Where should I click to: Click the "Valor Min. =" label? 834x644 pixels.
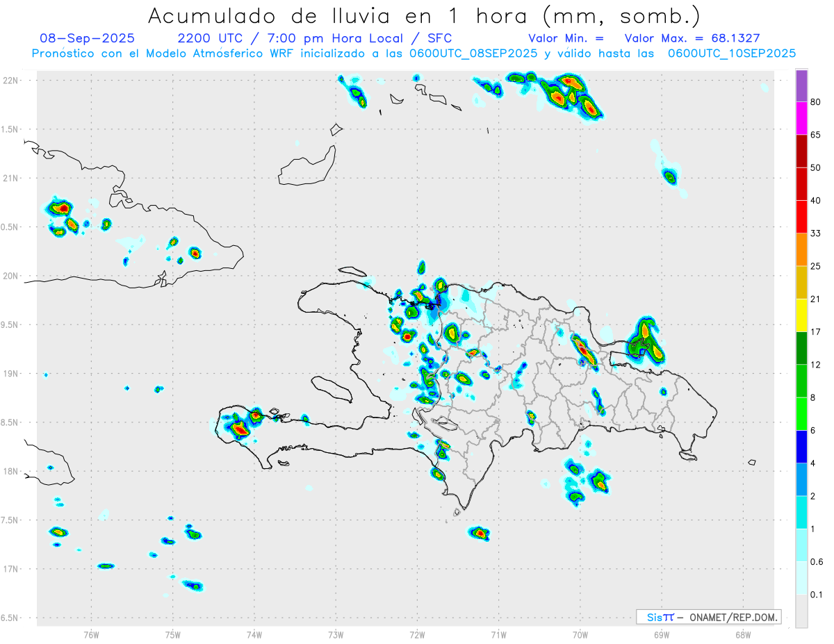click(566, 38)
